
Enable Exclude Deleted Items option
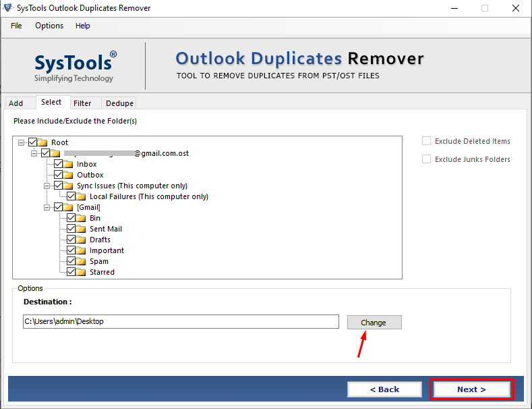(427, 141)
